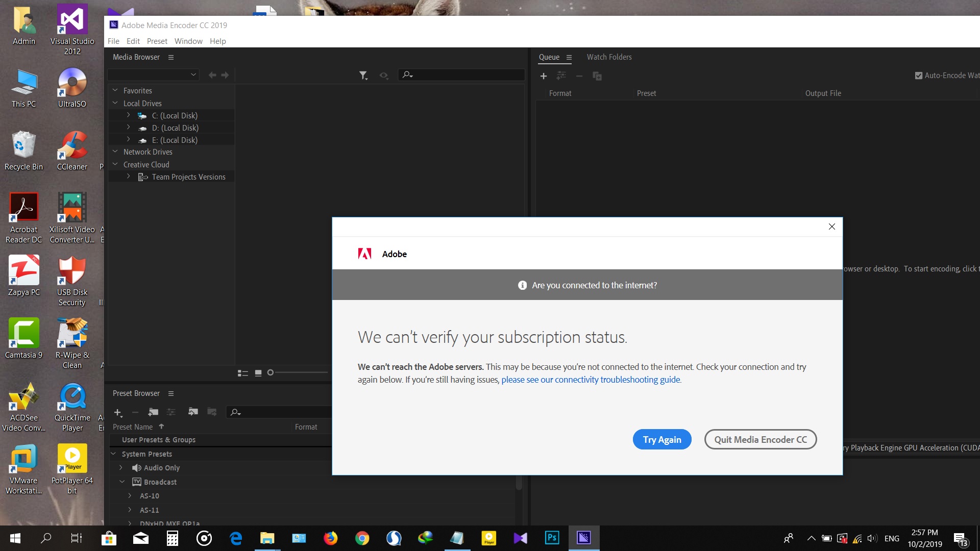Switch to Watch Folders tab

(608, 57)
